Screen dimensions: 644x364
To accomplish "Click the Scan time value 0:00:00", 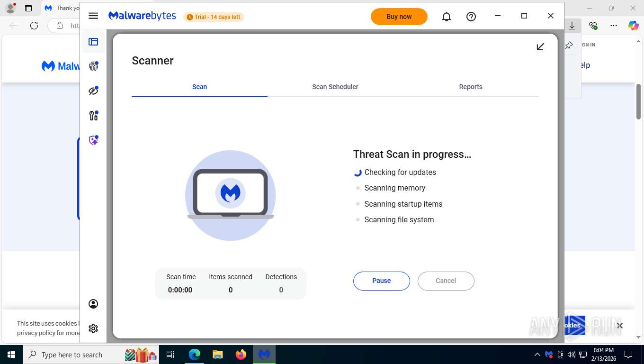I will [180, 290].
